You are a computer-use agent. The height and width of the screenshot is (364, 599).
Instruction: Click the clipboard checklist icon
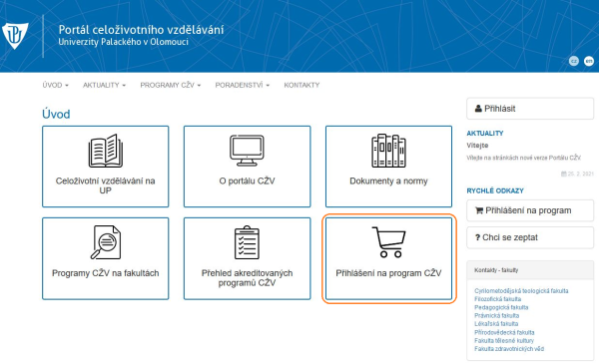coord(247,242)
